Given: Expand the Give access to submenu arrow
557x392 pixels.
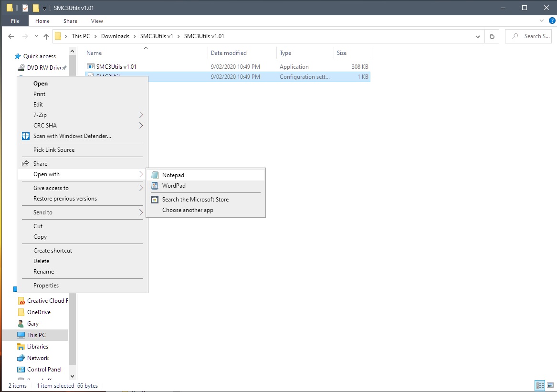Looking at the screenshot, I should click(x=141, y=188).
